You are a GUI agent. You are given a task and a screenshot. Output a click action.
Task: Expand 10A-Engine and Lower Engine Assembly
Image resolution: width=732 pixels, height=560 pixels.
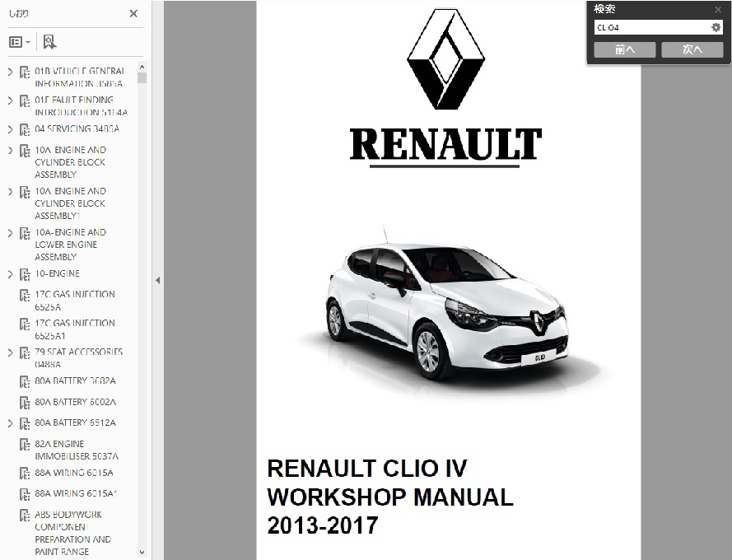click(10, 232)
